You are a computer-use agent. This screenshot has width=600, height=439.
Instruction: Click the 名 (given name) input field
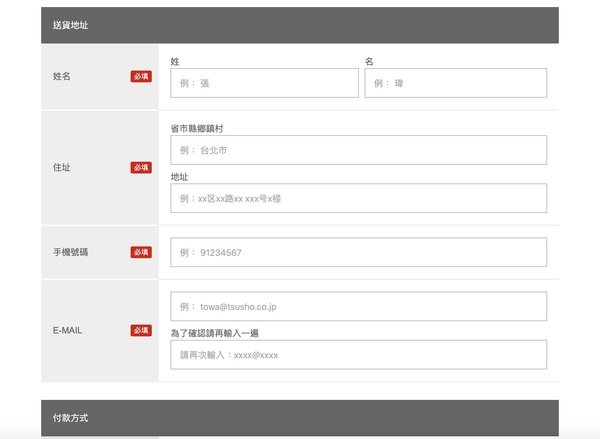point(455,83)
